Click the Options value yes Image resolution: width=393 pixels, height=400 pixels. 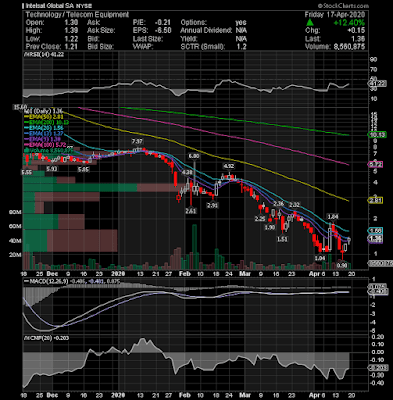pyautogui.click(x=241, y=23)
